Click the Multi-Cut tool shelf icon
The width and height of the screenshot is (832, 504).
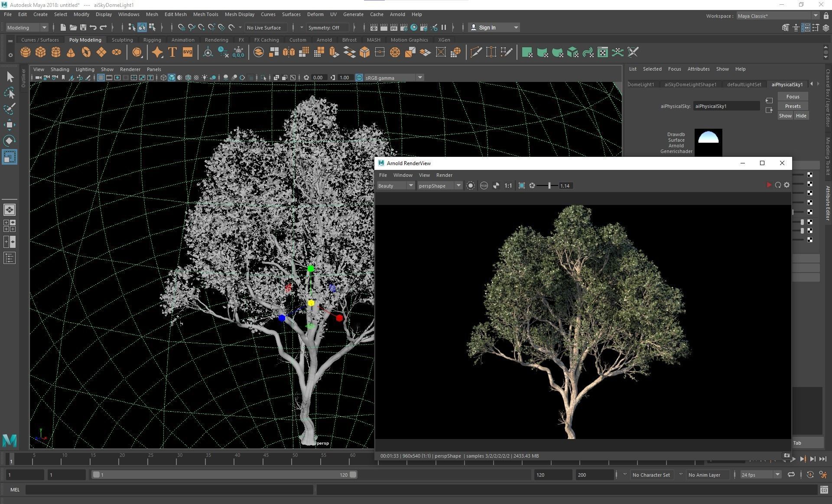476,52
